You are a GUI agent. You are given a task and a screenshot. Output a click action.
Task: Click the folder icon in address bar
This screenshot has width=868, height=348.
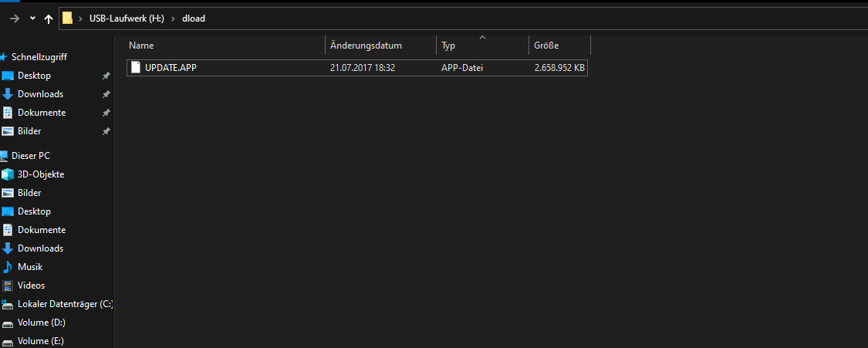pyautogui.click(x=68, y=19)
